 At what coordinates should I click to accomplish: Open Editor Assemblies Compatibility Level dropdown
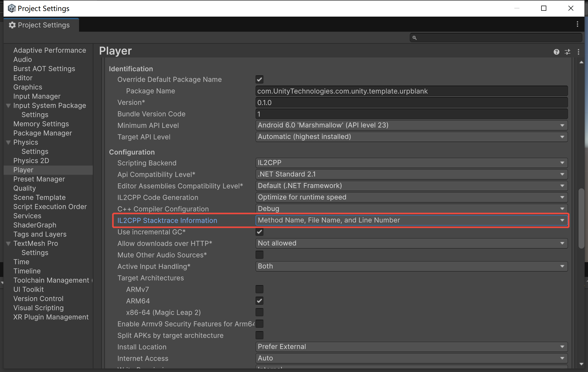click(x=412, y=186)
